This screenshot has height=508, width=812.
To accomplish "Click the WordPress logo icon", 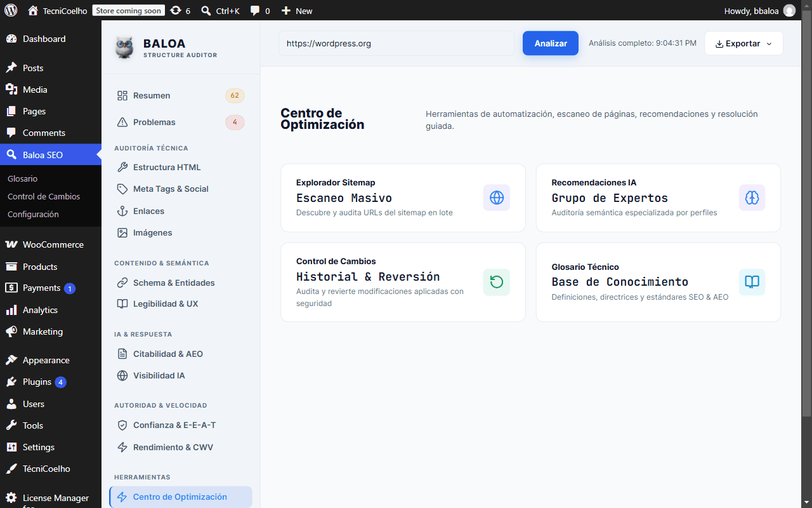I will click(x=11, y=10).
